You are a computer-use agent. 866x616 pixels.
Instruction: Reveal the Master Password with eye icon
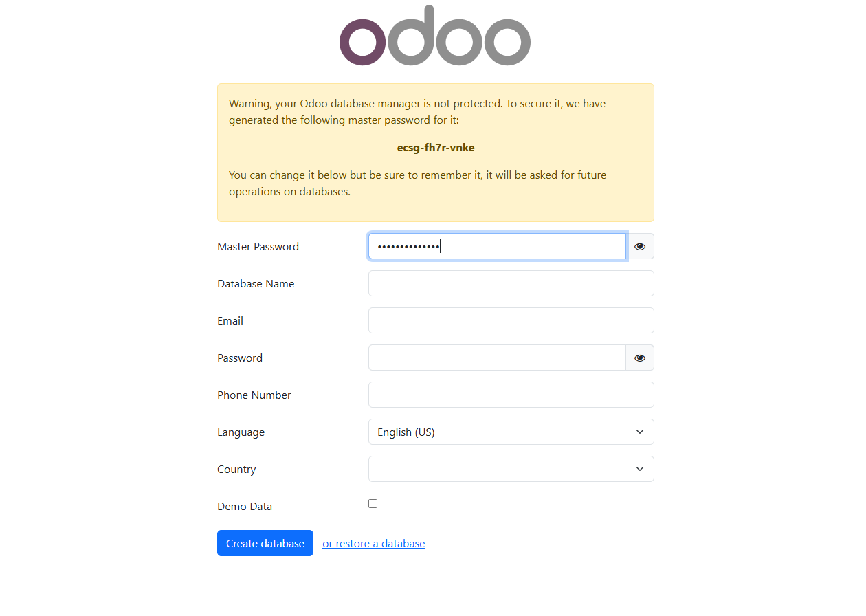[640, 246]
